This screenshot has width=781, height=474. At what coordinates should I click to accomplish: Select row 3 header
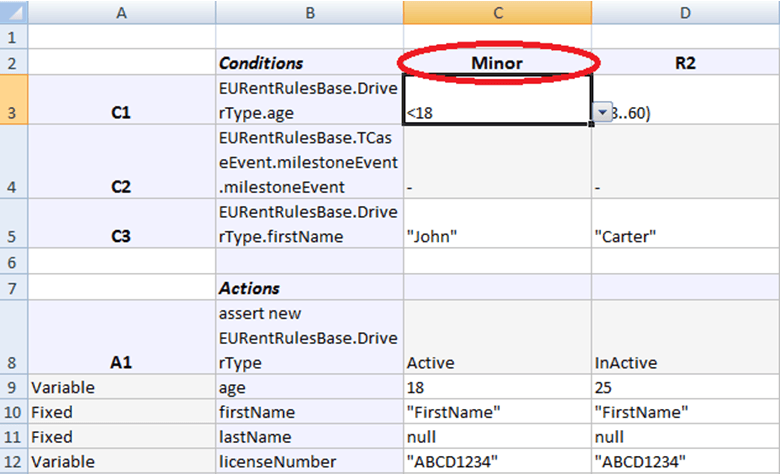click(14, 100)
